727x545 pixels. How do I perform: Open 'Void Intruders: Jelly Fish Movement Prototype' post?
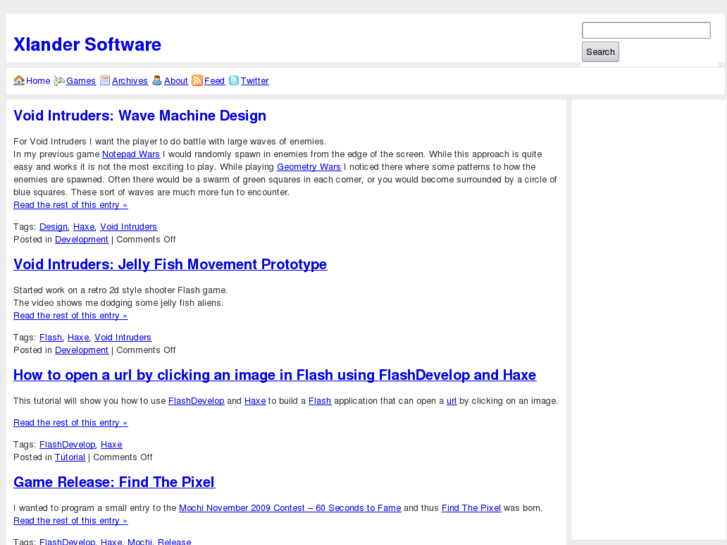click(x=170, y=265)
